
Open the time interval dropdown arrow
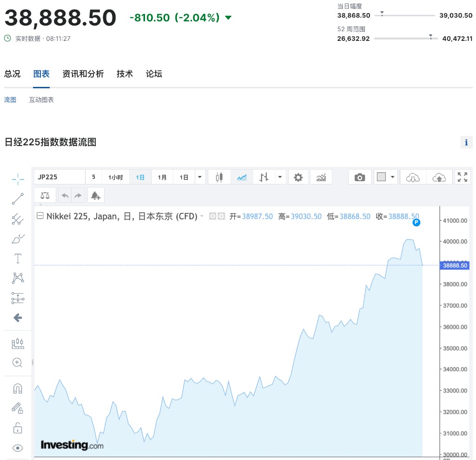point(200,177)
